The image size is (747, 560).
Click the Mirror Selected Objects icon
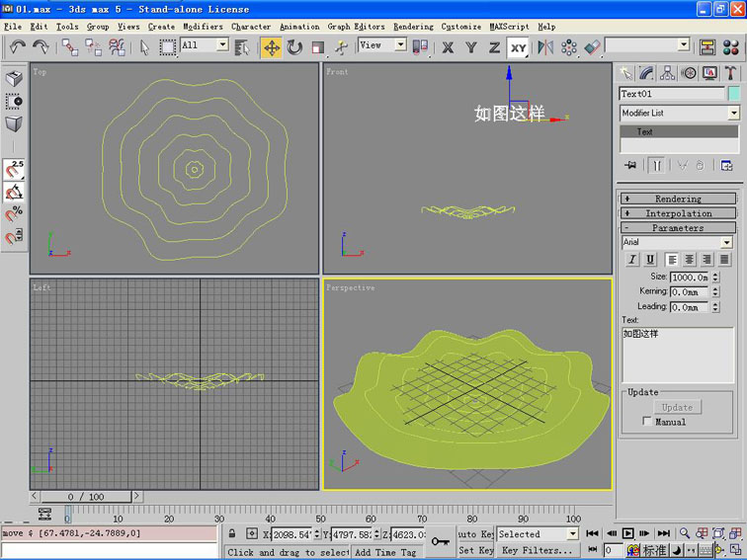(x=545, y=47)
